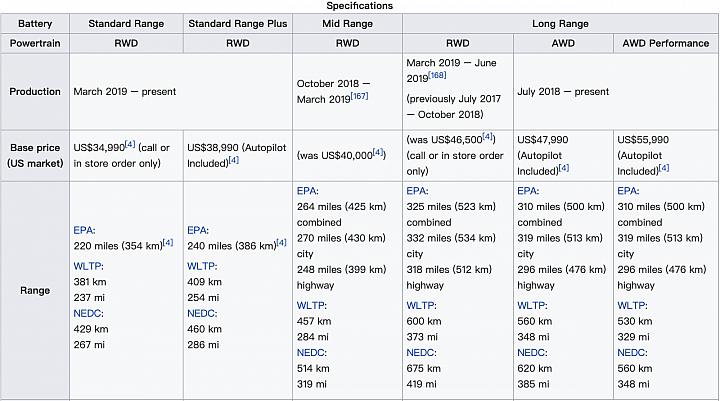
Task: Open the EPA link in Standard Range Plus column
Action: point(197,230)
